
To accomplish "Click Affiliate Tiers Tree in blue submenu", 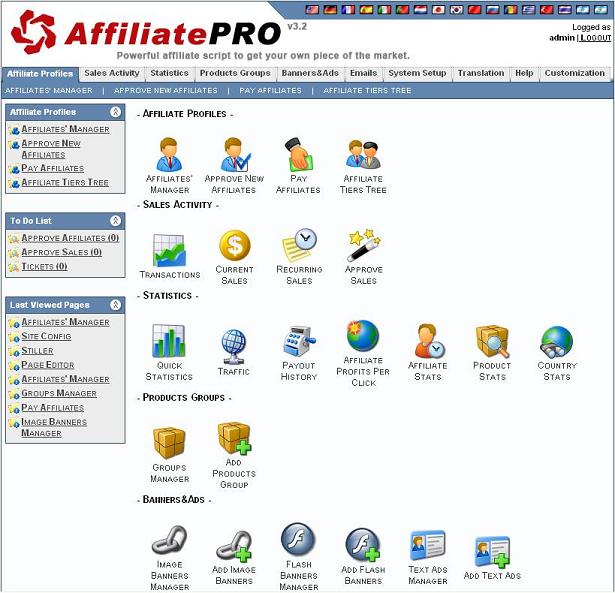I will coord(367,91).
